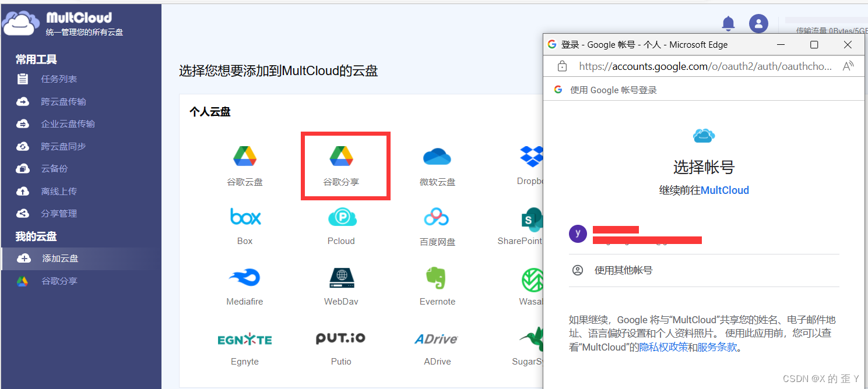Viewport: 868px width, 389px height.
Task: Maximize the Google sign-in Edge window
Action: (814, 45)
